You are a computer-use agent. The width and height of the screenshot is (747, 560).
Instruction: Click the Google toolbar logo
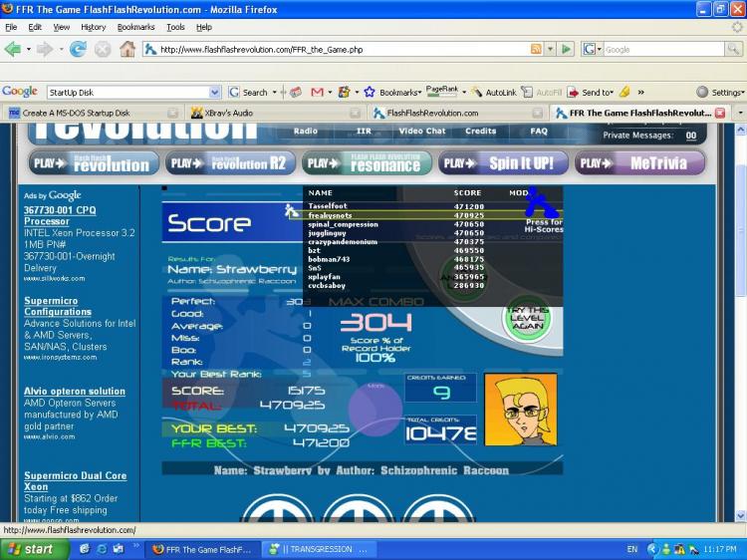click(x=20, y=92)
